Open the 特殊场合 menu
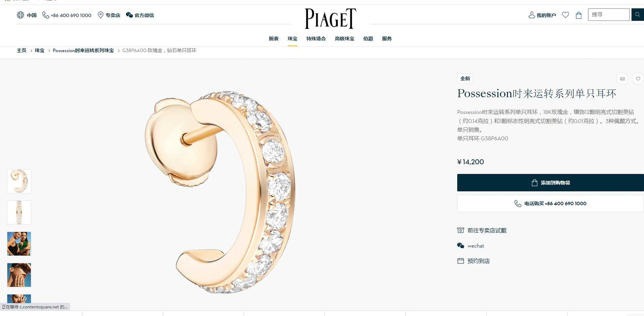 click(316, 39)
